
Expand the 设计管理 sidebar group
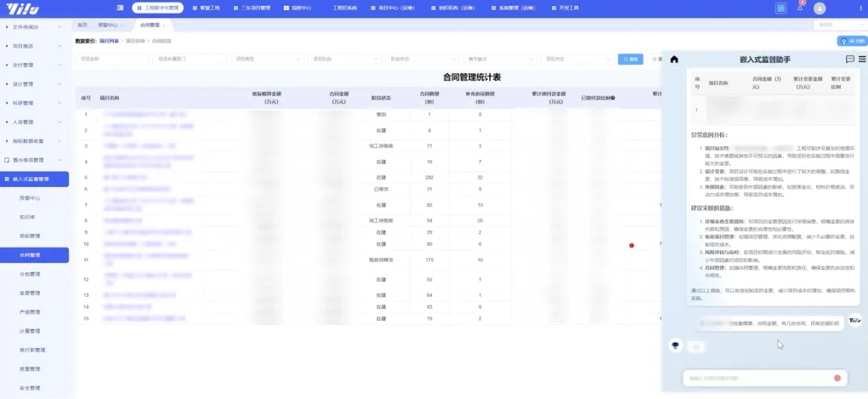(x=34, y=84)
